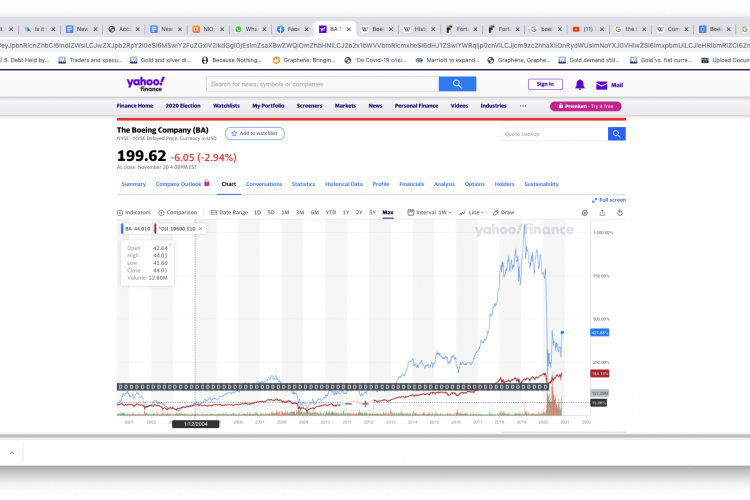Open the Holders tab
The width and height of the screenshot is (750, 500).
(x=505, y=184)
